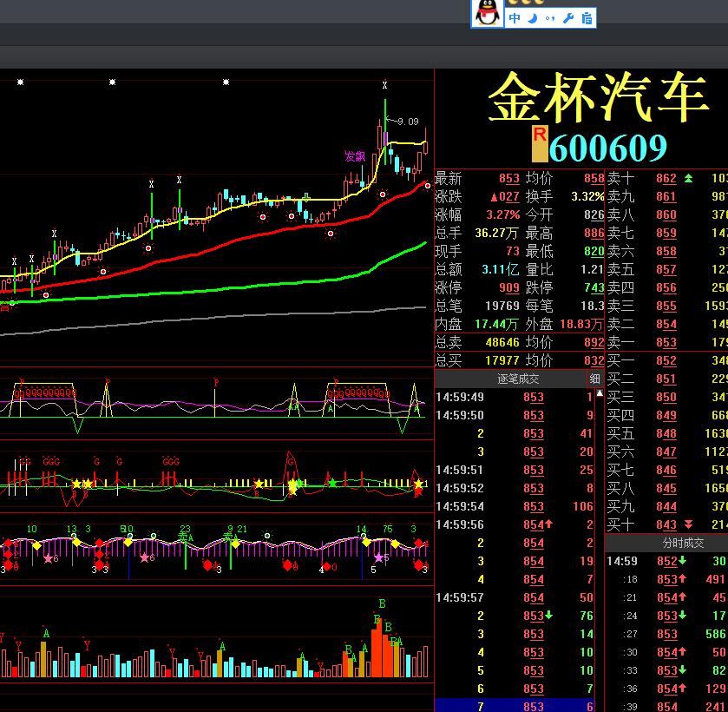Click the 外盘 value 18.83万
Image resolution: width=728 pixels, height=712 pixels.
580,325
